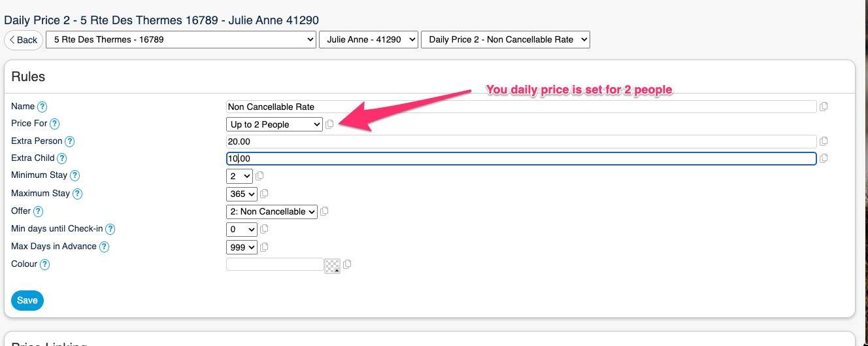
Task: Change the Minimum Stay dropdown value
Action: (239, 176)
